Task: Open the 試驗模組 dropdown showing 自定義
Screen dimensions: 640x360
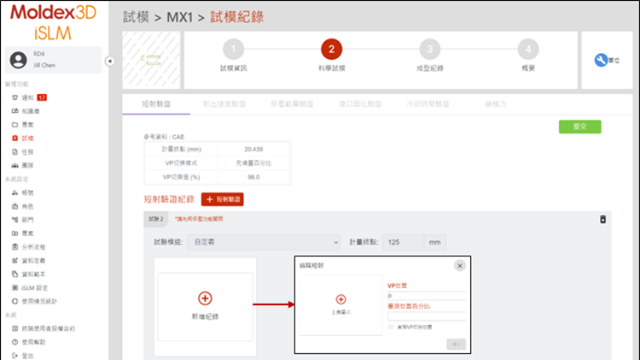Action: 264,242
